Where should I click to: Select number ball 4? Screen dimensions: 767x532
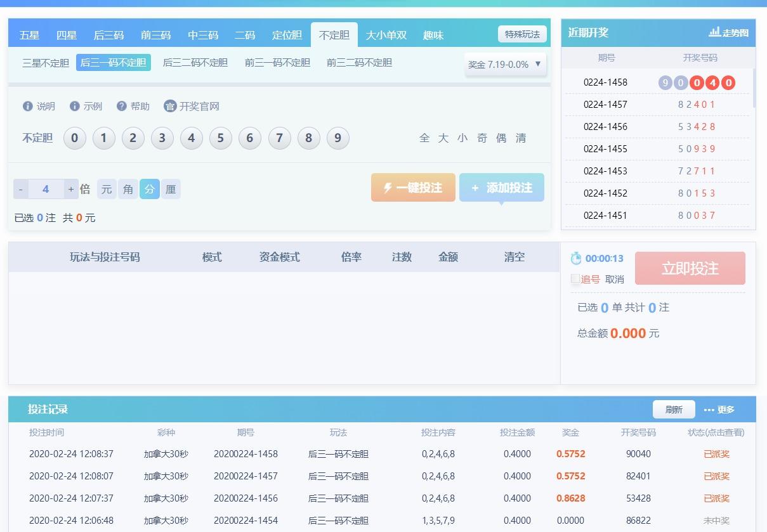pyautogui.click(x=192, y=138)
